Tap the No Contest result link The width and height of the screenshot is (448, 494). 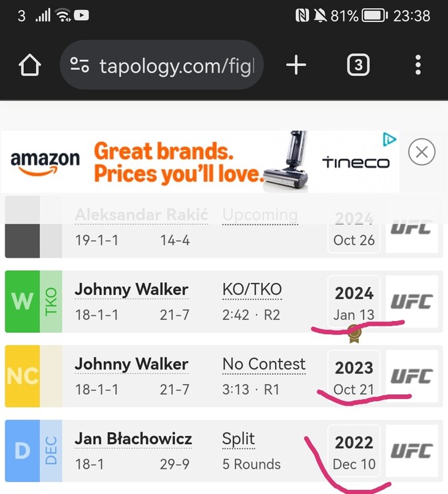click(x=264, y=364)
